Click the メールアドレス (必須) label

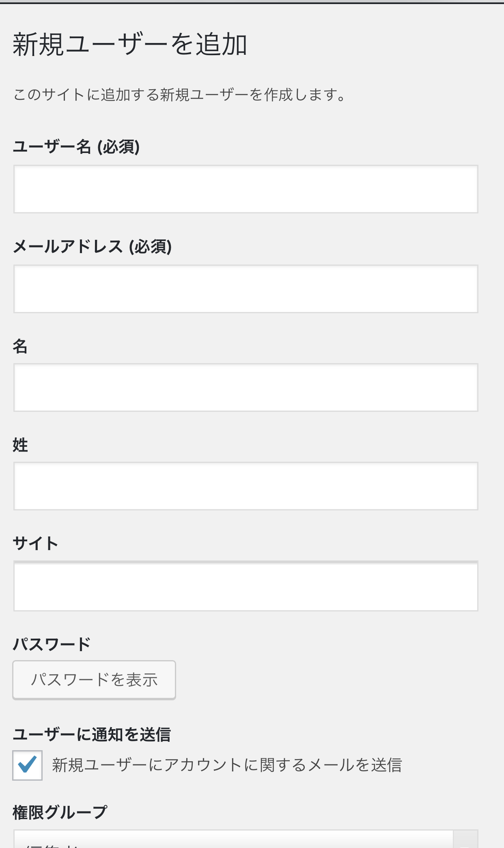click(92, 246)
